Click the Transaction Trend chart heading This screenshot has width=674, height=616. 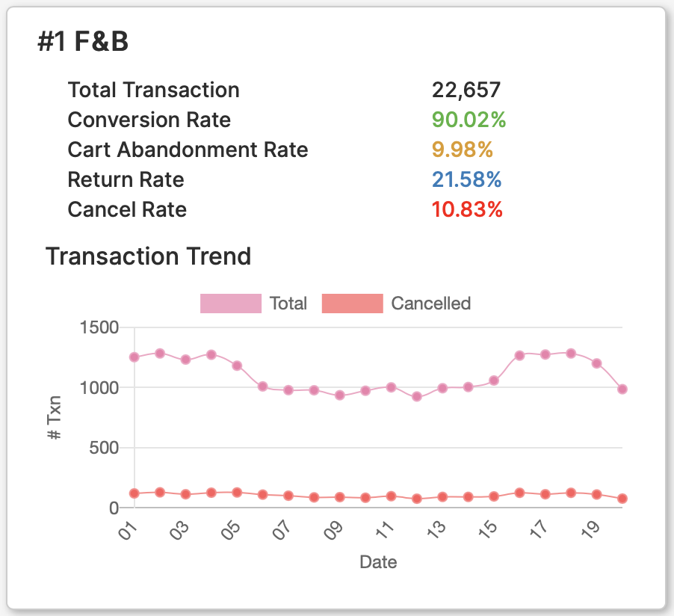[x=148, y=256]
